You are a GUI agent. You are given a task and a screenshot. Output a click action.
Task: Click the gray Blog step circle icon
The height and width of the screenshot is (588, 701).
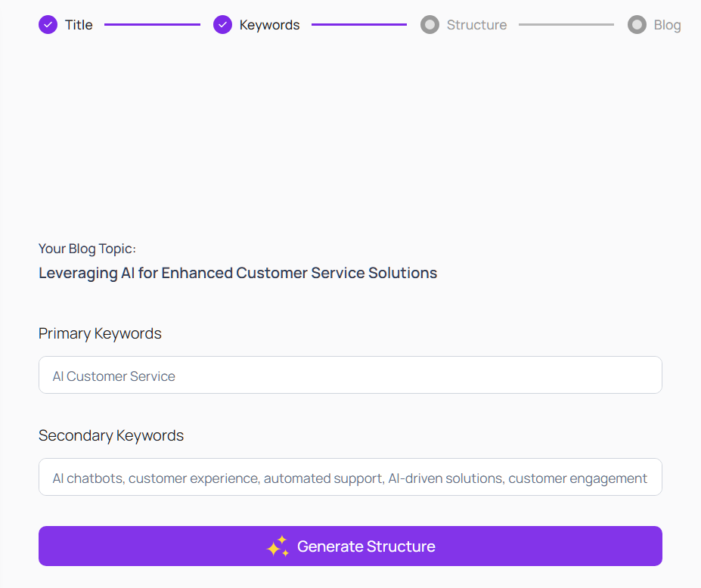tap(637, 25)
